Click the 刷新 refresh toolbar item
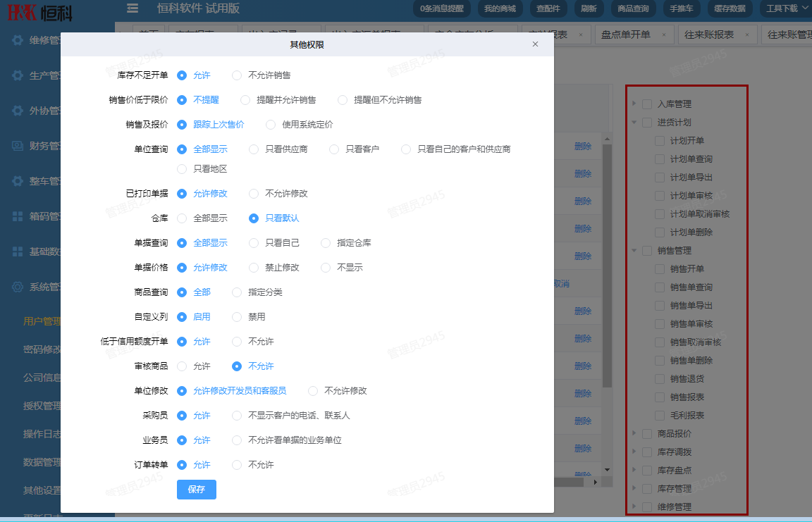The height and width of the screenshot is (522, 812). point(589,8)
